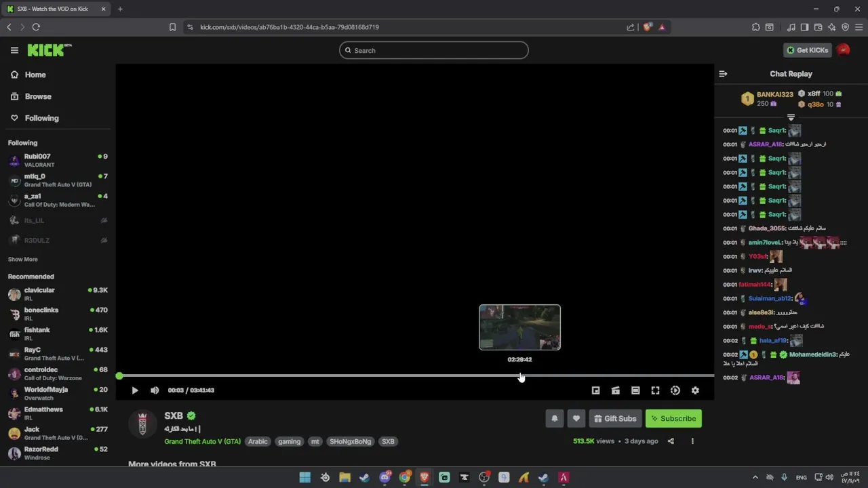Open the Grand Theft Auto V (GTA) category link
Image resolution: width=868 pixels, height=488 pixels.
[202, 441]
